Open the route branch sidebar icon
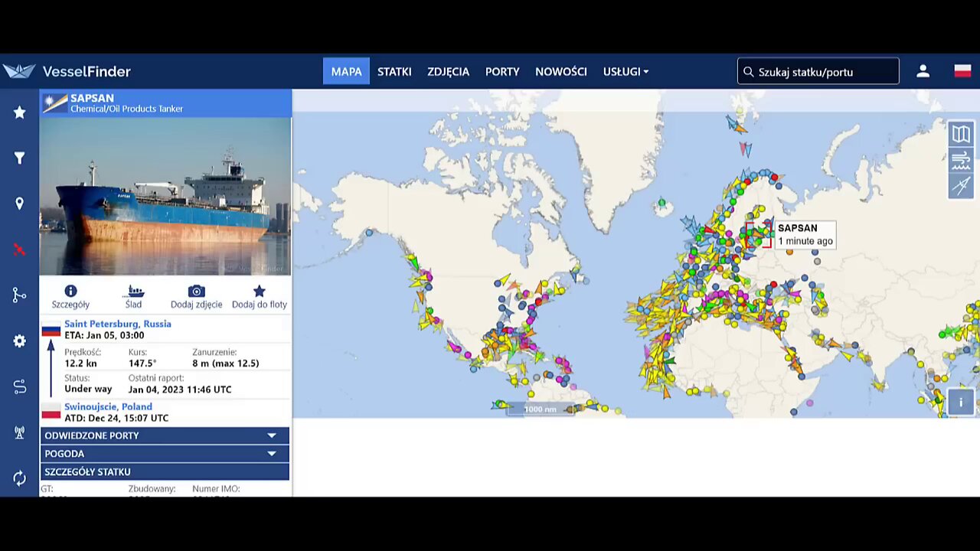The height and width of the screenshot is (551, 980). [x=19, y=295]
